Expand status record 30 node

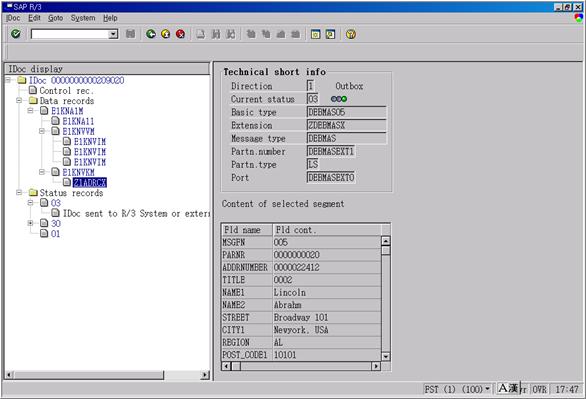31,223
